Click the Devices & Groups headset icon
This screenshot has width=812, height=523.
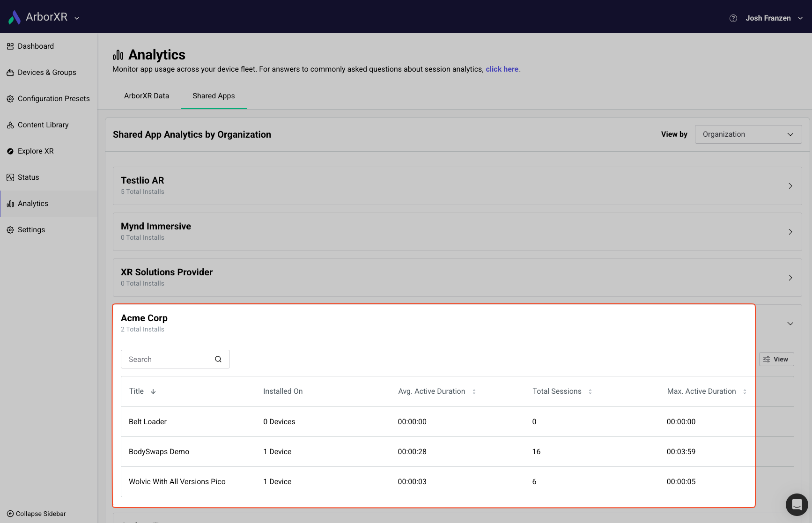(10, 73)
